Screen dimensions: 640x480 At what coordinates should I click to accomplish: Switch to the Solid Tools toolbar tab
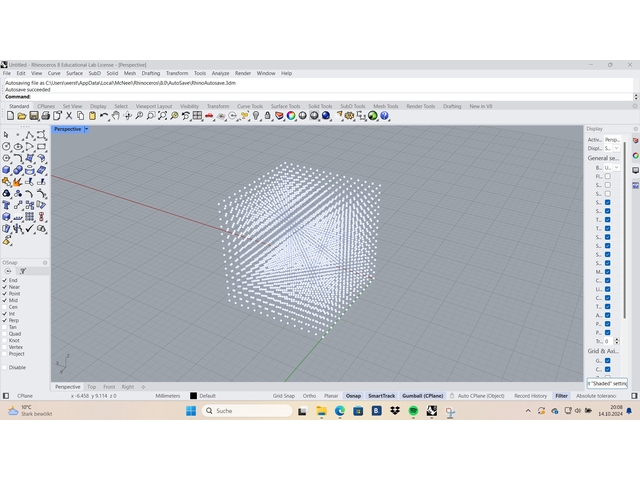tap(320, 106)
